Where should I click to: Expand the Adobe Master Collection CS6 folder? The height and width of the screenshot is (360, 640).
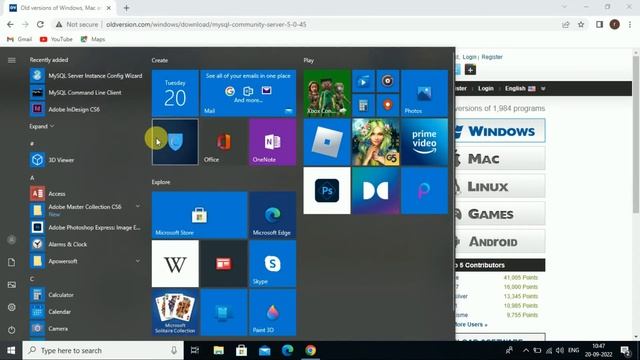(138, 207)
